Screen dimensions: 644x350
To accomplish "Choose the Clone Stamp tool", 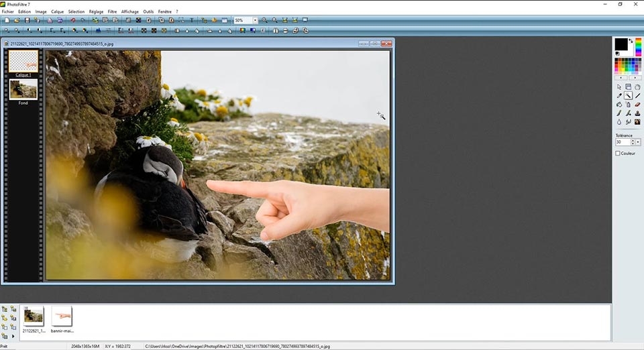I will pyautogui.click(x=637, y=113).
